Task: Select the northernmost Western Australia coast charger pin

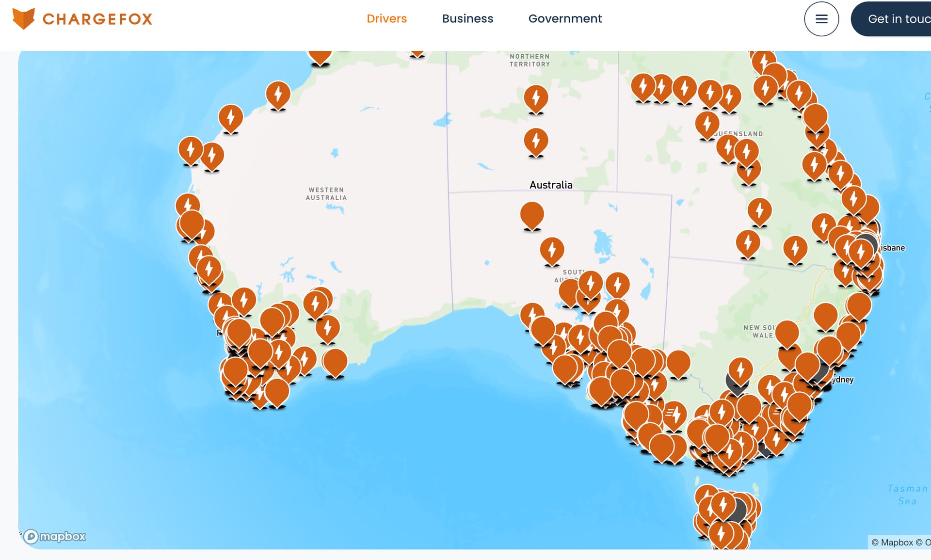Action: pyautogui.click(x=278, y=93)
